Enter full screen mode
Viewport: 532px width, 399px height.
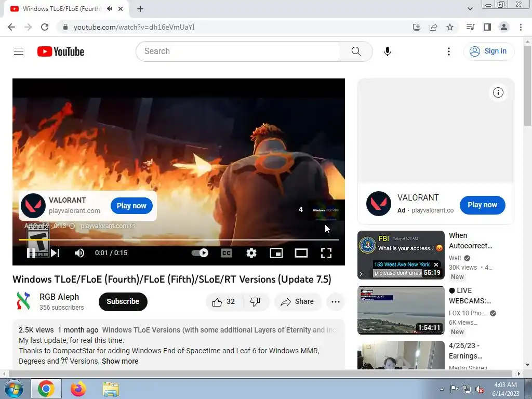(326, 253)
